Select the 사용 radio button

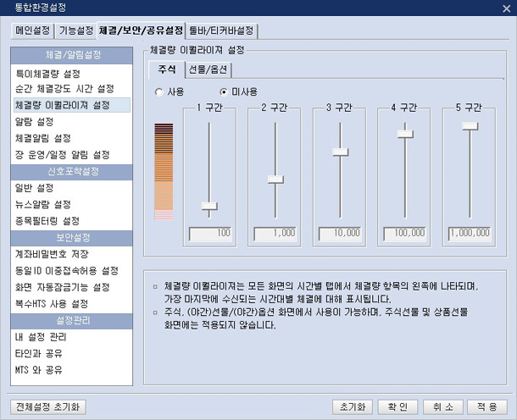(159, 91)
